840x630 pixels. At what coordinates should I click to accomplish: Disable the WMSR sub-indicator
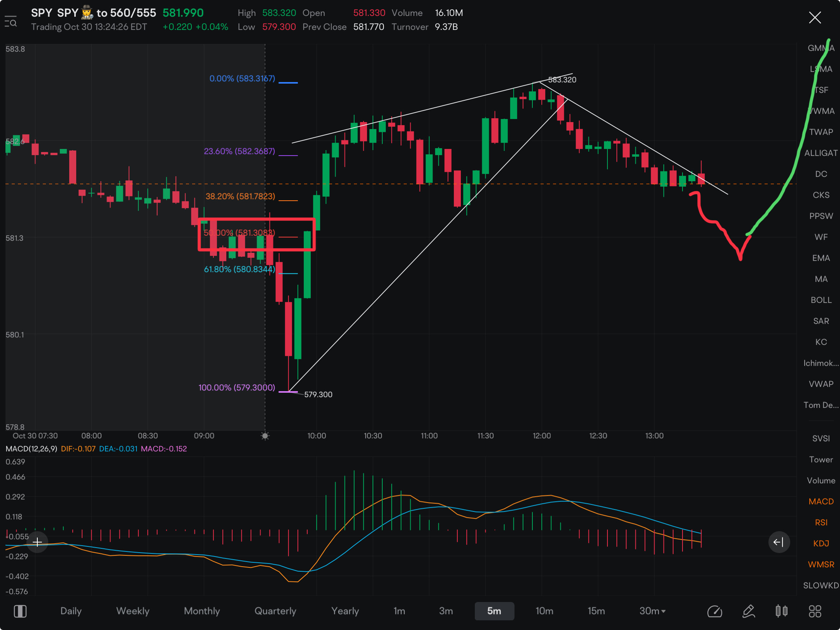coord(821,565)
